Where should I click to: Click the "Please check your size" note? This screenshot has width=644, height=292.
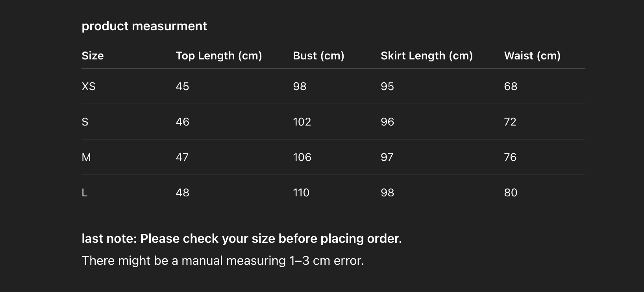pyautogui.click(x=241, y=238)
